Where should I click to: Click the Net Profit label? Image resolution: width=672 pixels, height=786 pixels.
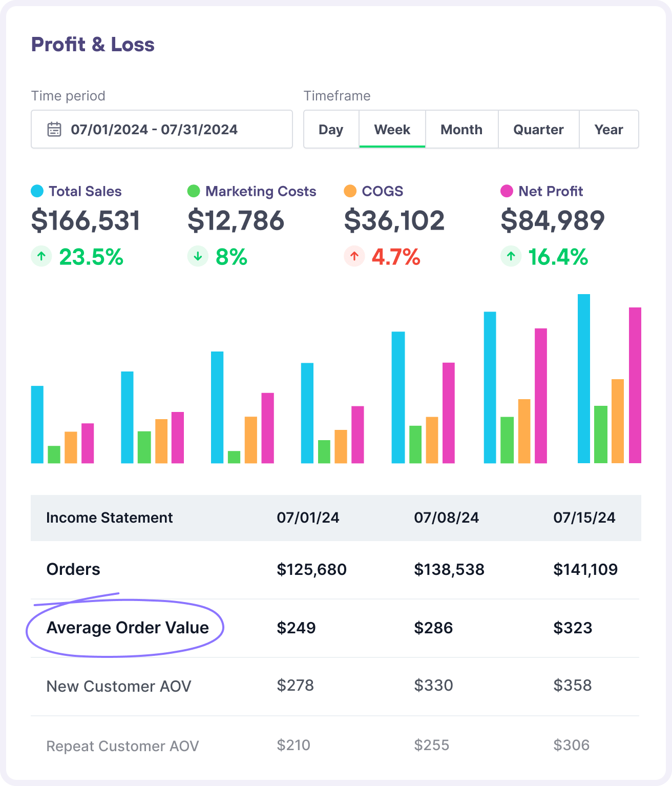coord(551,191)
